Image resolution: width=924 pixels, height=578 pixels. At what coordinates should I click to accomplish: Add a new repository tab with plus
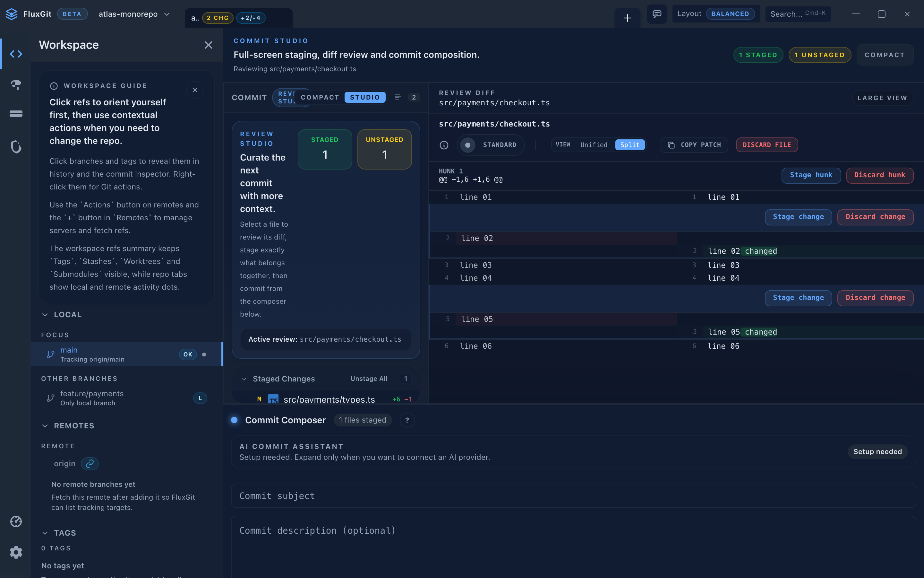pyautogui.click(x=627, y=18)
